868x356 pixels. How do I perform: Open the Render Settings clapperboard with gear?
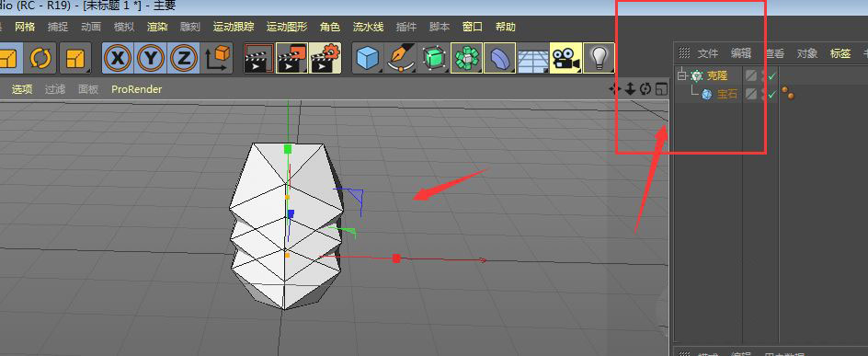[325, 58]
